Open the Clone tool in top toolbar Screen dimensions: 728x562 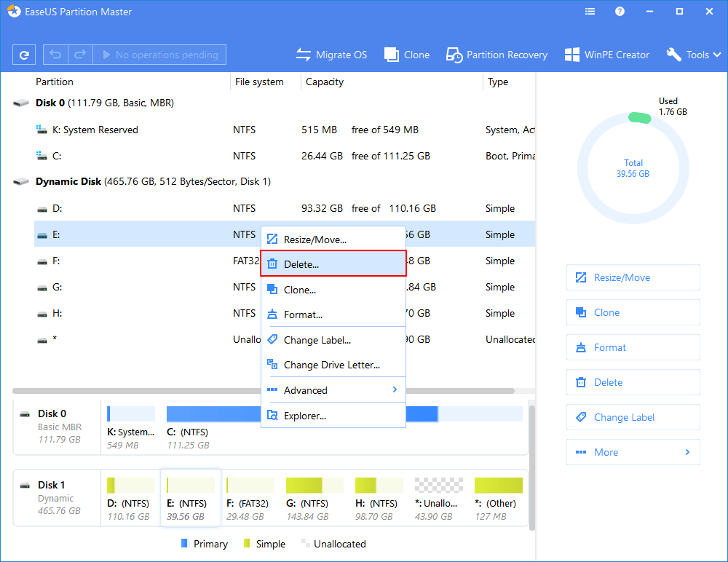(407, 55)
